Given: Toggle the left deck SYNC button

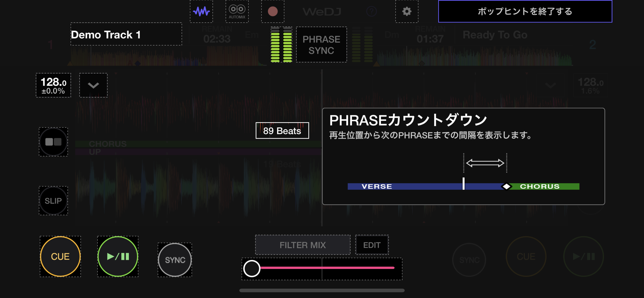Looking at the screenshot, I should click(175, 260).
